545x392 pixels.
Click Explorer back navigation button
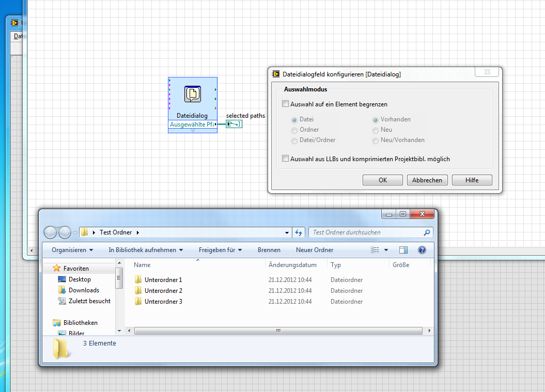click(x=51, y=232)
